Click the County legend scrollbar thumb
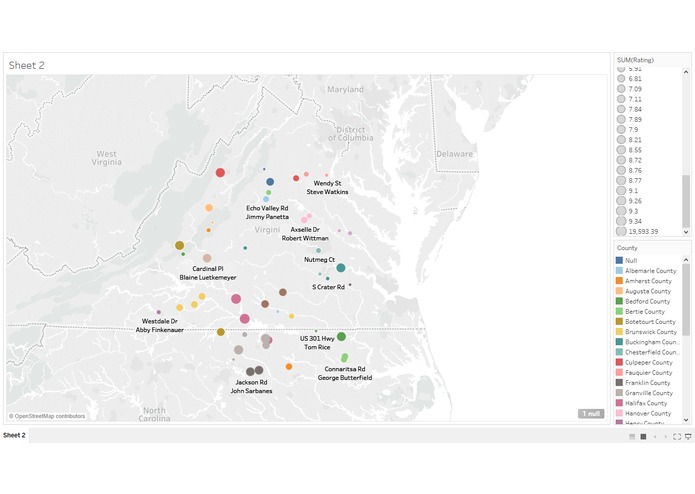The image size is (695, 494). (686, 300)
